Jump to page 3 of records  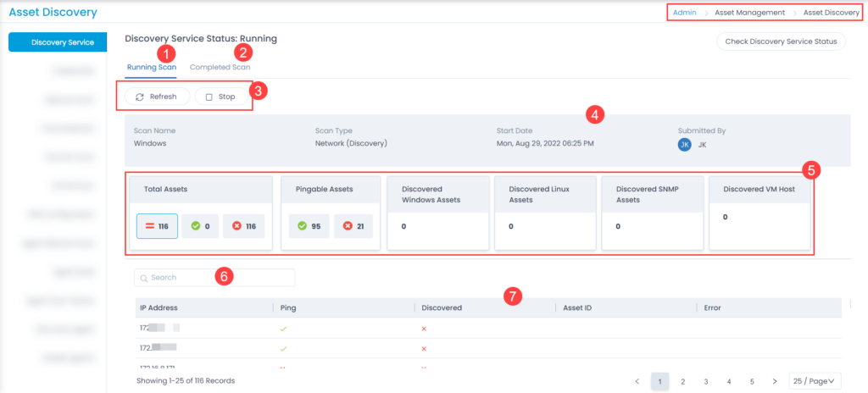[x=705, y=381]
